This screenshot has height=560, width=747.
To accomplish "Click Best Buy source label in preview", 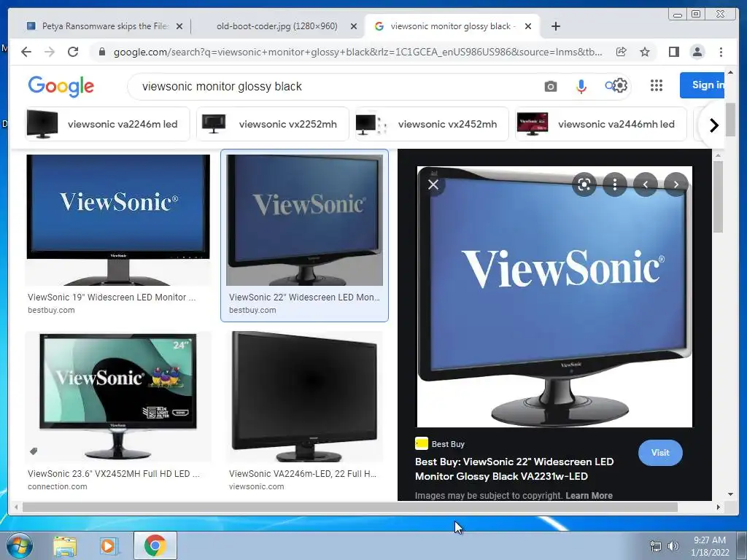I will coord(448,444).
